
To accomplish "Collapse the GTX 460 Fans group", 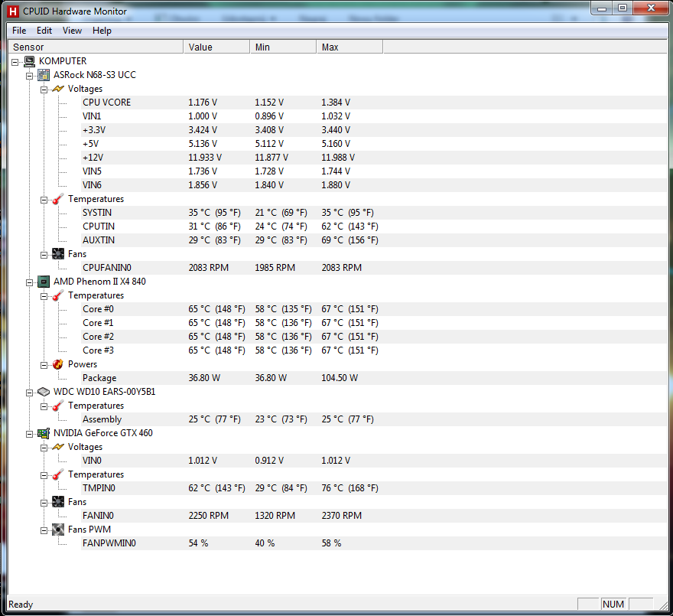I will [44, 503].
